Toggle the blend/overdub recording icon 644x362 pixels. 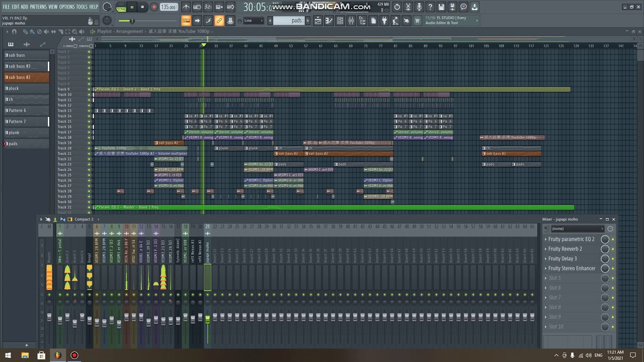(219, 7)
